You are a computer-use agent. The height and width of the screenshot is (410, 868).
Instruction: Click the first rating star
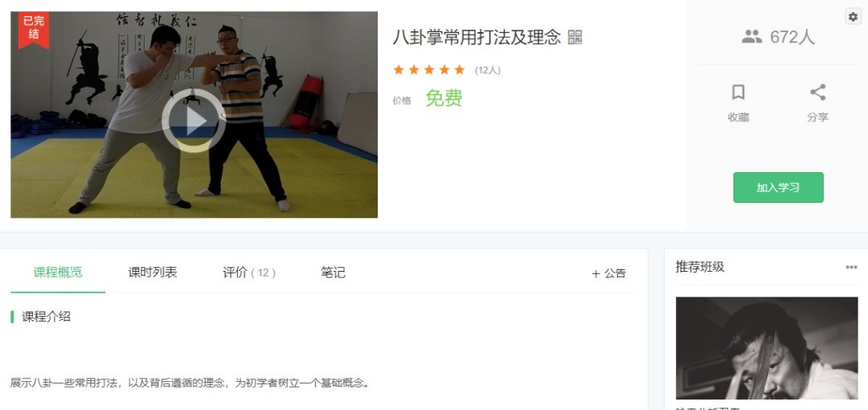tap(399, 70)
